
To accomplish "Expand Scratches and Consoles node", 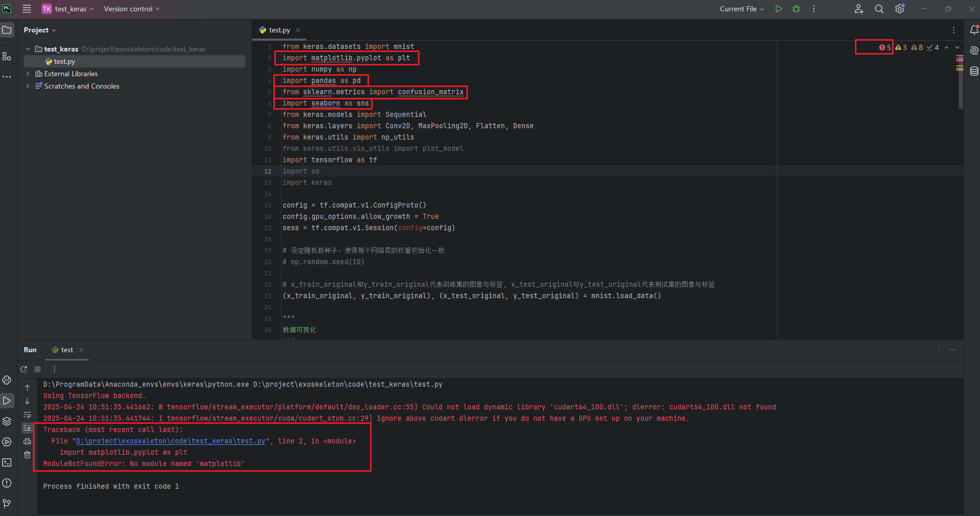I will (28, 86).
